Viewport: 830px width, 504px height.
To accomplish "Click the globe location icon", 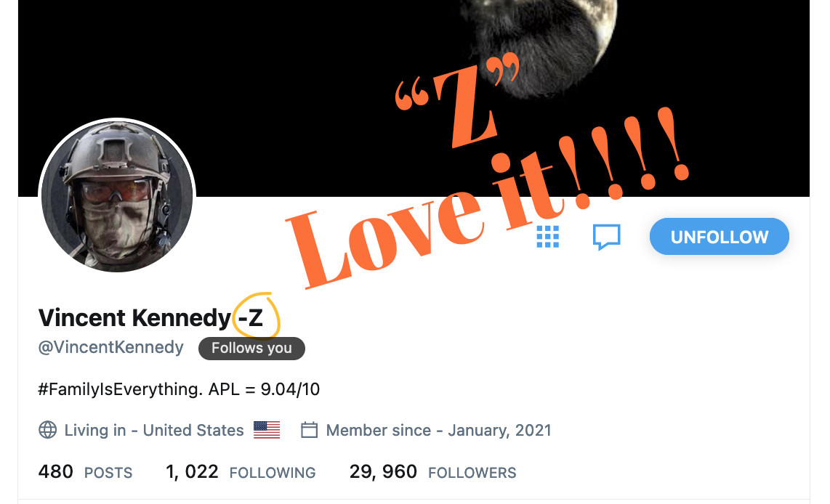I will [x=48, y=429].
